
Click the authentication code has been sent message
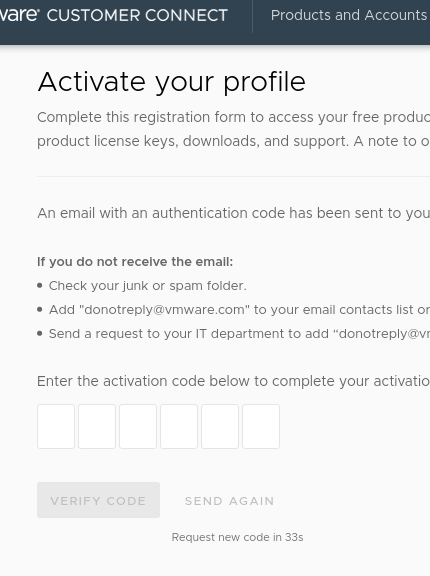pos(234,213)
